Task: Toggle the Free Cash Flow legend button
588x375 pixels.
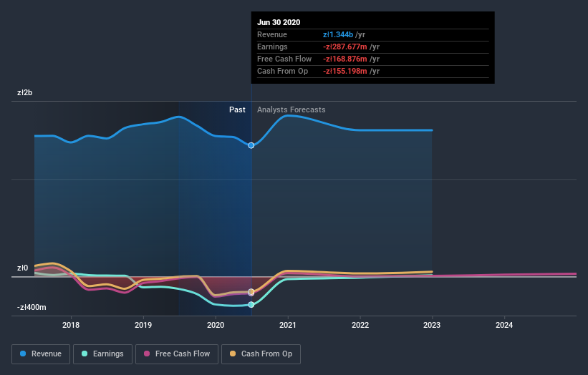Action: [x=177, y=354]
